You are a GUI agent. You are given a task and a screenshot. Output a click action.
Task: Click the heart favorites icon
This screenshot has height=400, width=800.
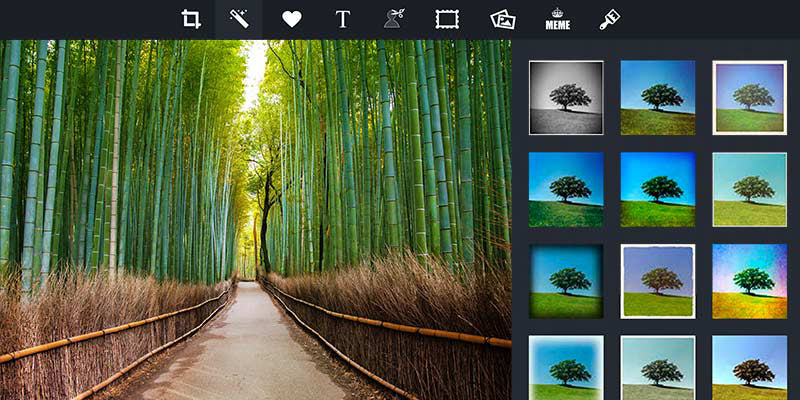coord(291,19)
